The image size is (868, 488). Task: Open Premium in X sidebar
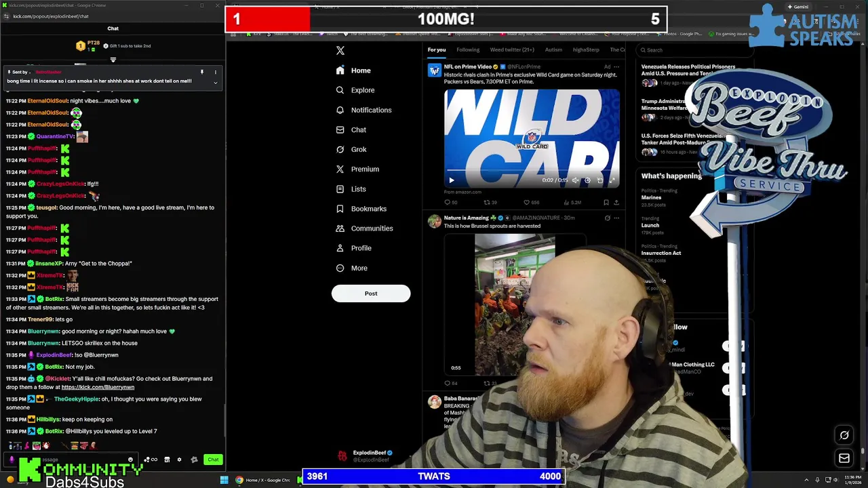point(357,169)
